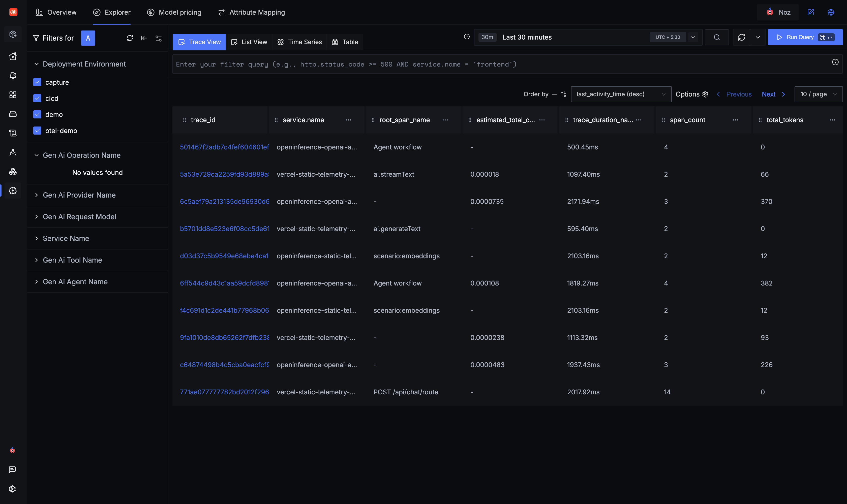
Task: Open the time range dropdown arrow
Action: coord(693,37)
